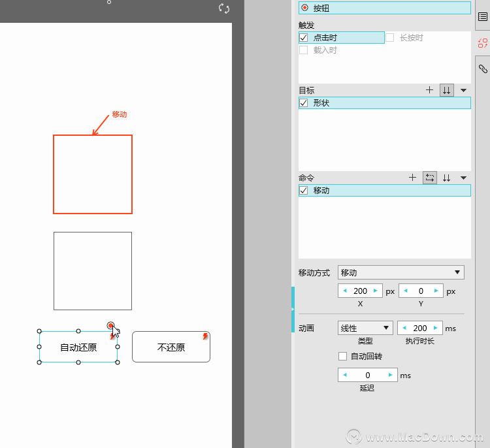Image resolution: width=490 pixels, height=448 pixels.
Task: Select the 按钮 radio option
Action: (x=304, y=8)
